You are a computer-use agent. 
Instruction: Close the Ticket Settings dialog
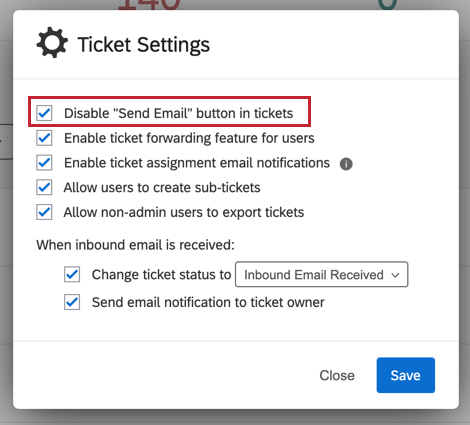[x=337, y=375]
